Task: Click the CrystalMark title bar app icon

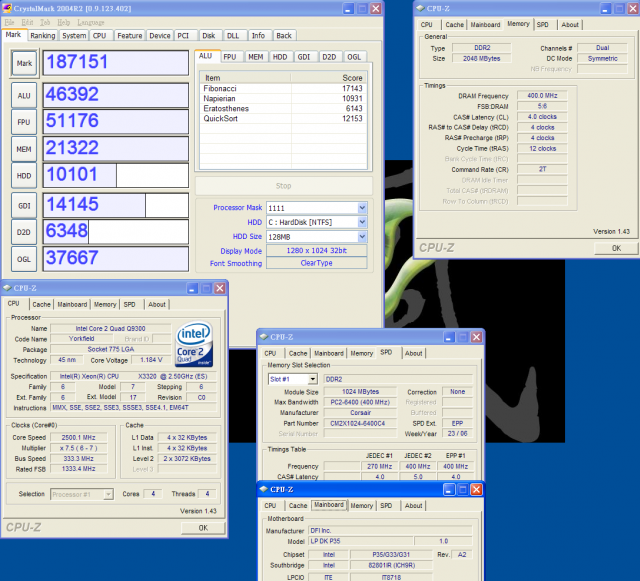Action: [x=7, y=8]
